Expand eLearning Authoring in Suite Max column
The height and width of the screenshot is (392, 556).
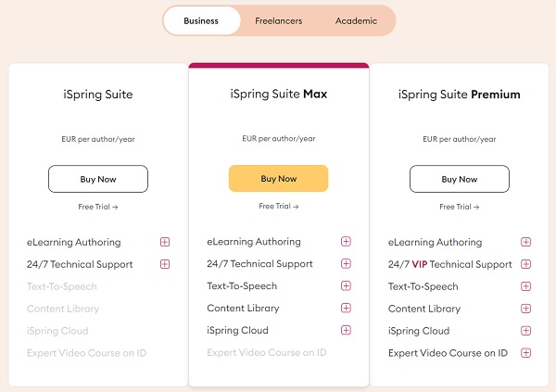tap(346, 242)
